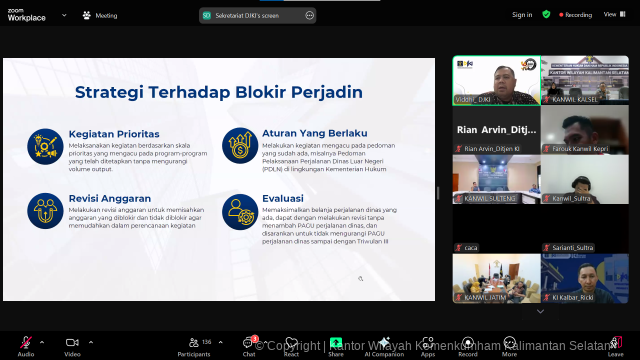
Task: Click the Sign in link
Action: pos(522,15)
